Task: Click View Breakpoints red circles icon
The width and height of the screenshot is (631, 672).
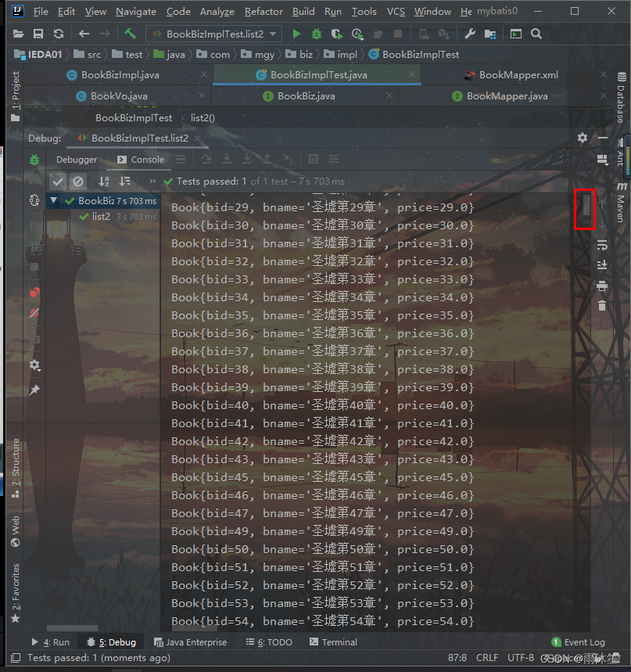Action: (34, 293)
